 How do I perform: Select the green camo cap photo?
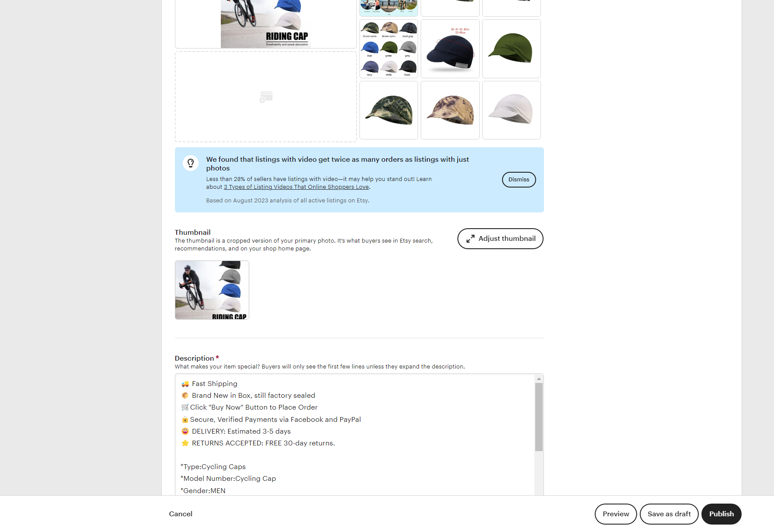pyautogui.click(x=389, y=110)
